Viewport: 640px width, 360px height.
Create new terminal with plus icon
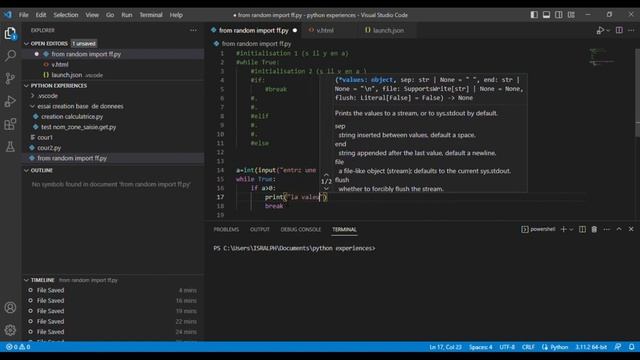(563, 229)
